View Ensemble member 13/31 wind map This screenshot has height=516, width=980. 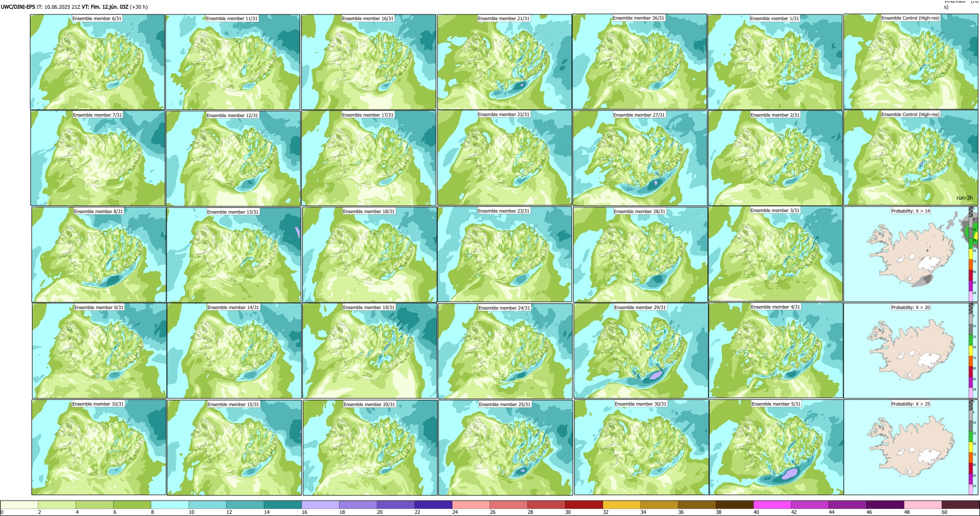234,255
